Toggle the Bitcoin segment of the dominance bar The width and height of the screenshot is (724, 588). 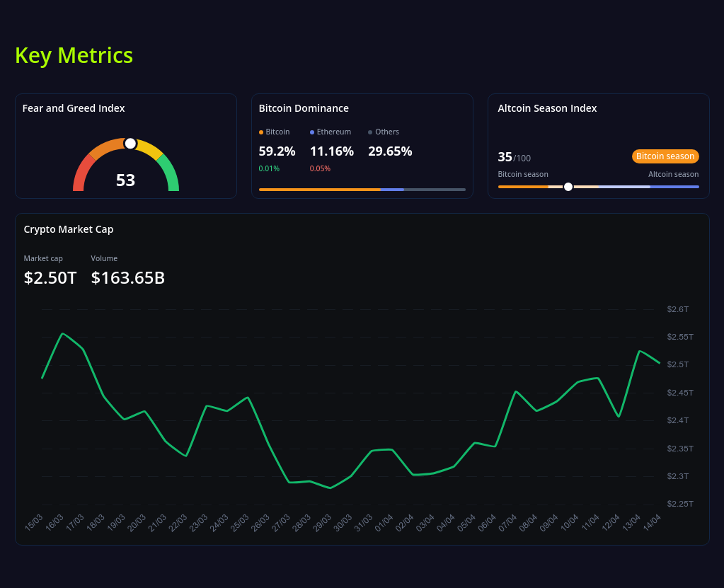point(318,190)
